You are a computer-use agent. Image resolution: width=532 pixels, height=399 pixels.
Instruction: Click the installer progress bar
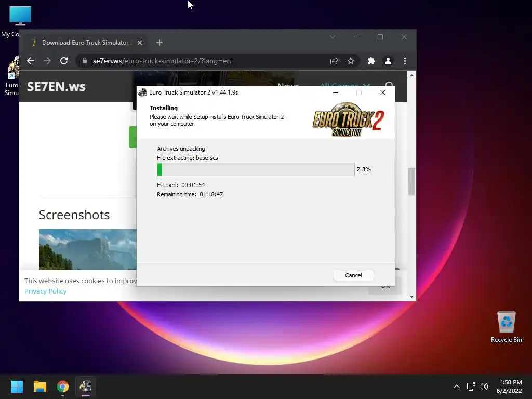click(256, 169)
